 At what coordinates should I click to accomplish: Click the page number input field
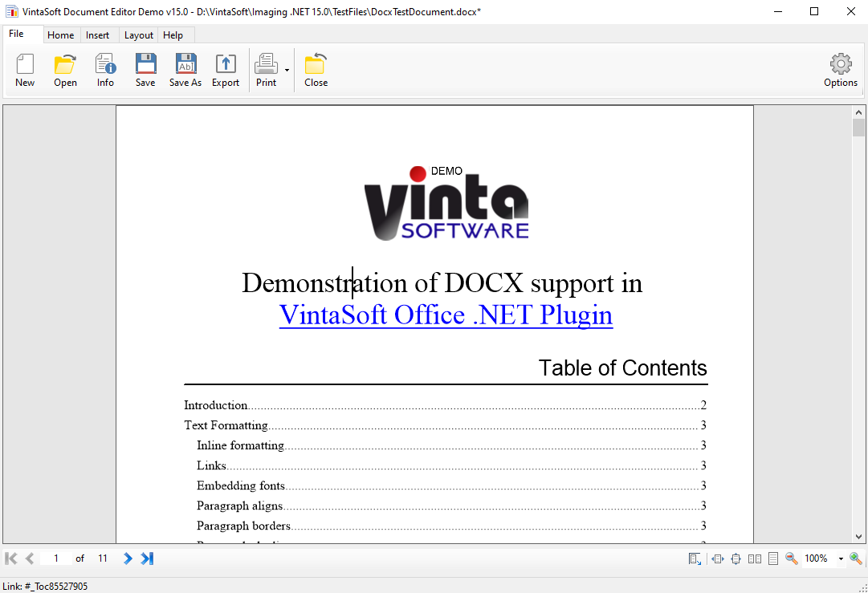coord(56,558)
